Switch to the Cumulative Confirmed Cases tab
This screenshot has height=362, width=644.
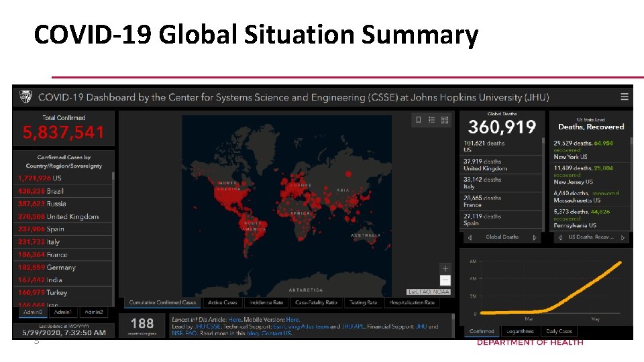point(162,302)
